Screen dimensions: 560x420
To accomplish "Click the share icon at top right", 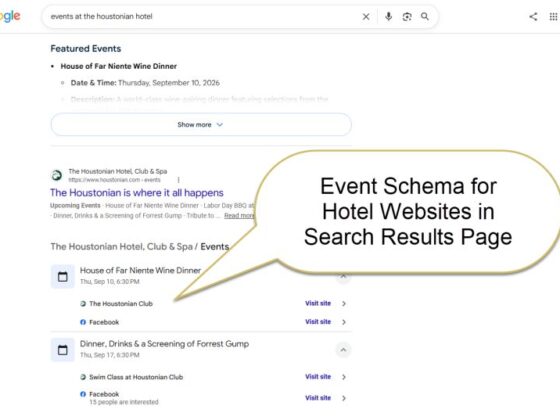I will 533,16.
